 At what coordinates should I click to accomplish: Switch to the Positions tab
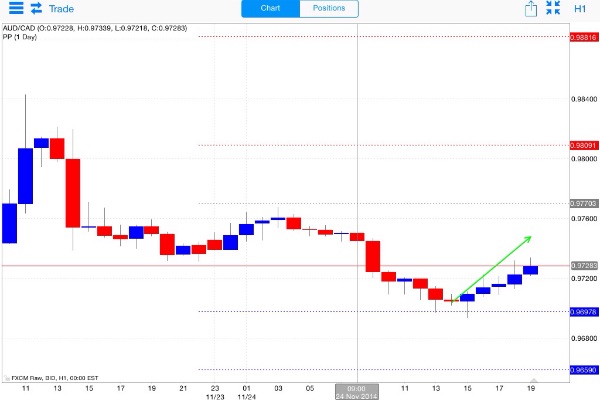329,9
